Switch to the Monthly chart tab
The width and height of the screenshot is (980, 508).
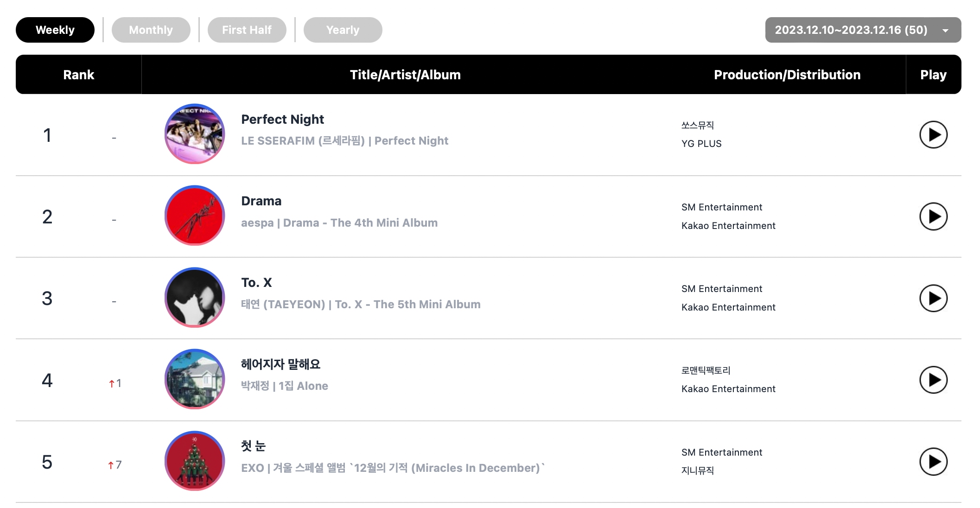(x=151, y=30)
